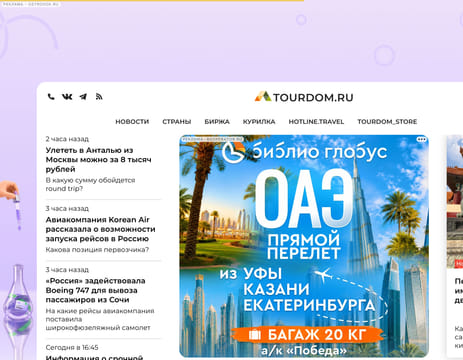Click 'В какую сумму обойдется round trip?' text
463x360 pixels.
pyautogui.click(x=90, y=184)
